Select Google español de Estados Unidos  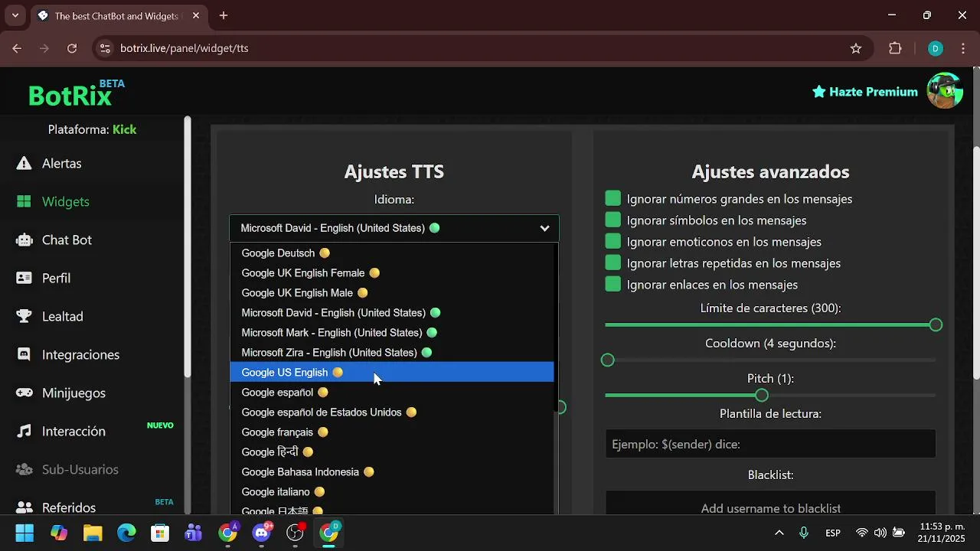[392, 412]
